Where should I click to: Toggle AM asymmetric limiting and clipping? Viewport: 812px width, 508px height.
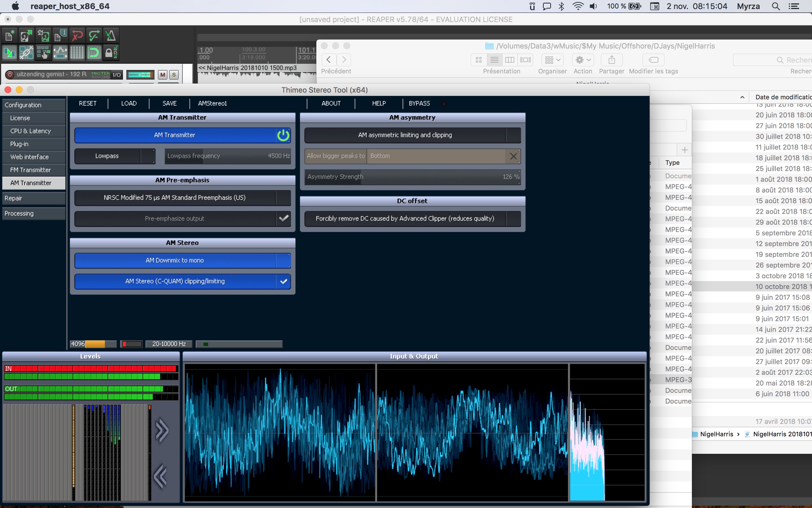(x=412, y=135)
